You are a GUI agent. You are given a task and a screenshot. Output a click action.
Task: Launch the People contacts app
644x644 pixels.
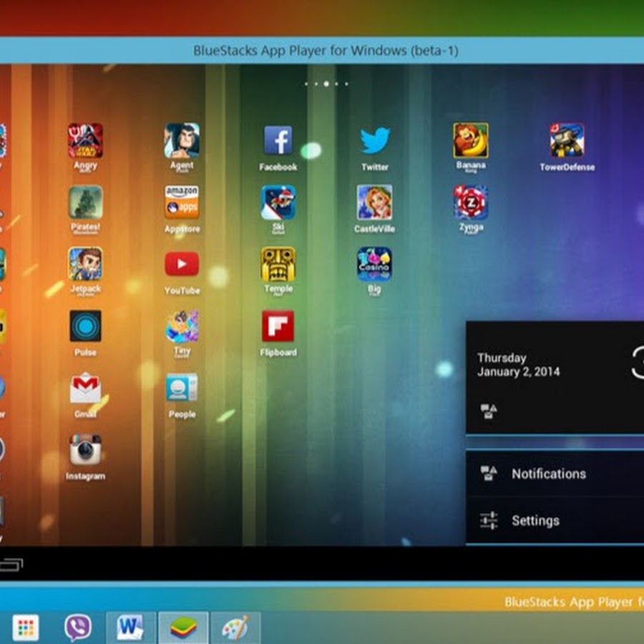[x=182, y=388]
